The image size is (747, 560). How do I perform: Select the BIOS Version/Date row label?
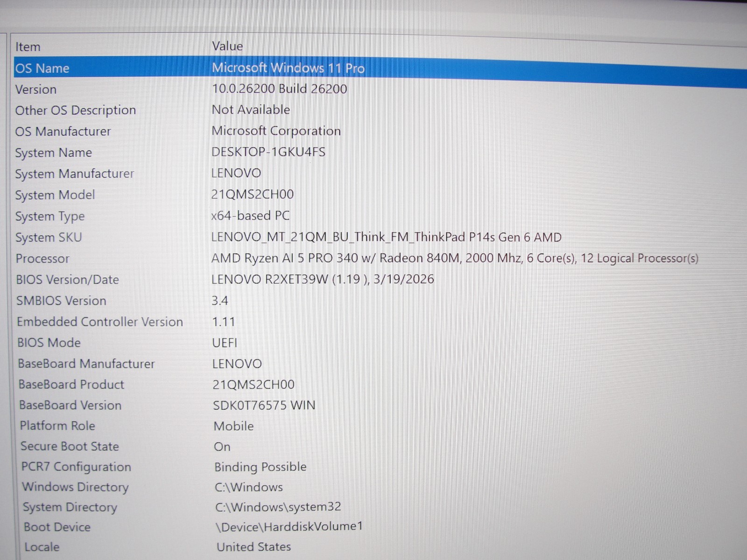pyautogui.click(x=68, y=280)
